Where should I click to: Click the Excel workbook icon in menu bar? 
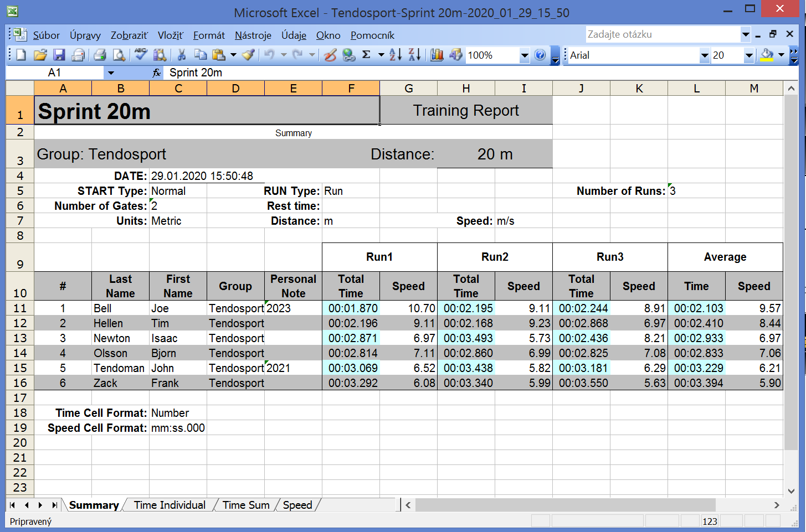tap(20, 34)
